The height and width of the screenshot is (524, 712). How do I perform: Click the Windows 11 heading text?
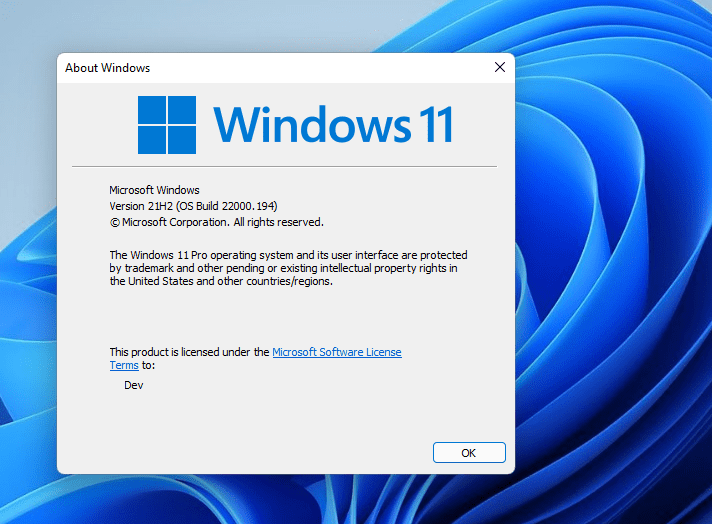(x=333, y=124)
